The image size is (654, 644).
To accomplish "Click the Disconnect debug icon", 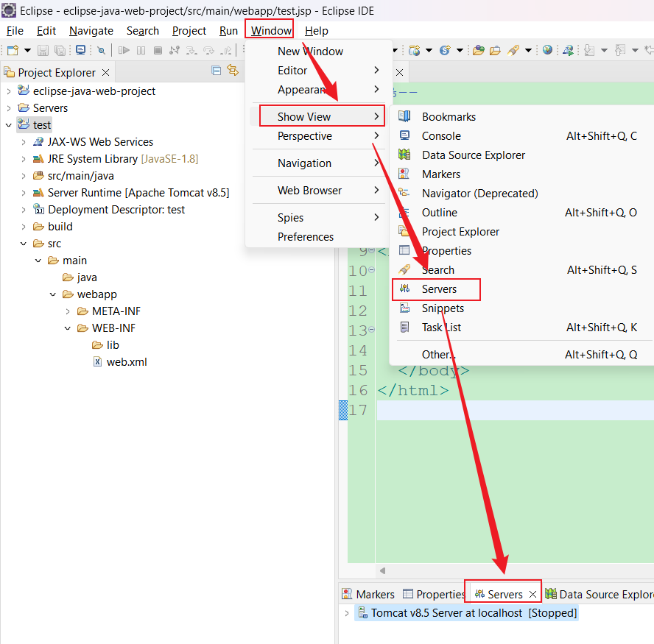I will click(x=175, y=51).
